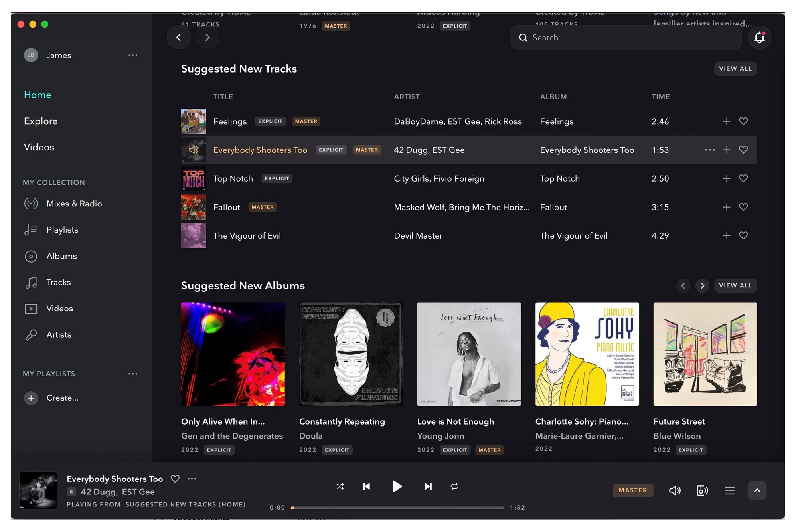Go to Home in the sidebar
Screen dimensions: 798x532
coord(37,95)
